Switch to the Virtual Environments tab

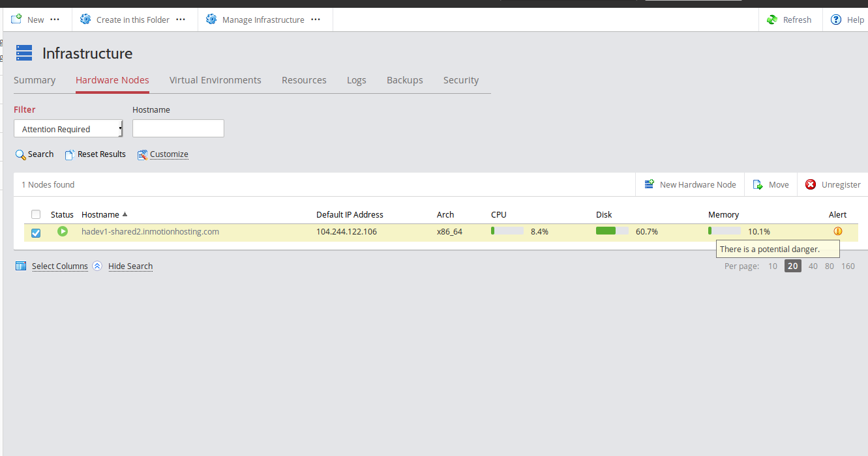pyautogui.click(x=215, y=80)
